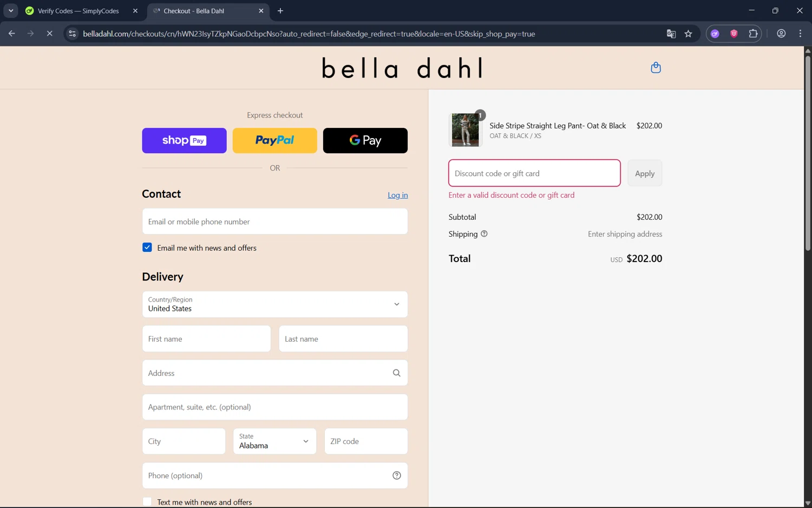Click the 'Enter shipping address' text
This screenshot has height=508, width=812.
click(x=625, y=234)
